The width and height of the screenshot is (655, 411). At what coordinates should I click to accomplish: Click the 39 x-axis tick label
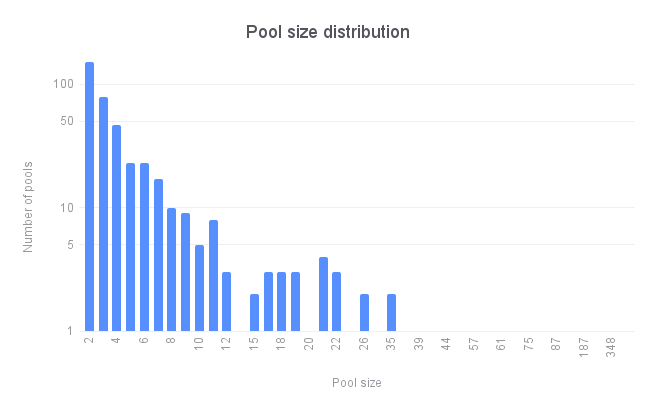pos(419,344)
